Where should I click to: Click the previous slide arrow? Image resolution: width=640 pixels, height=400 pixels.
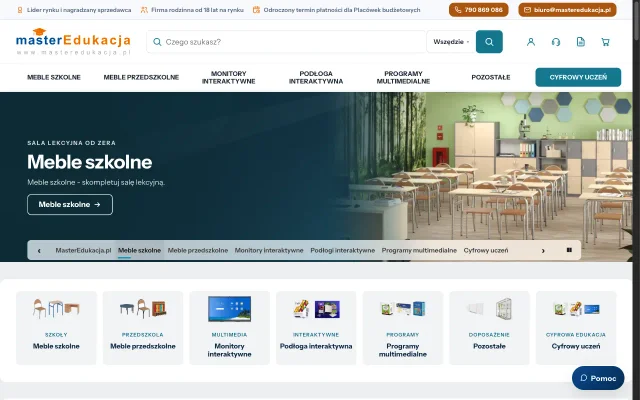point(39,251)
